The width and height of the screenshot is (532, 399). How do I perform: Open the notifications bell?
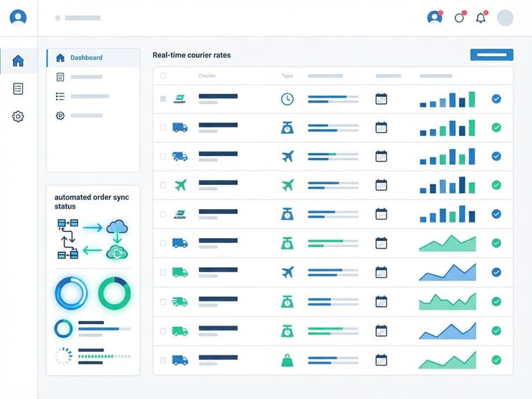481,17
